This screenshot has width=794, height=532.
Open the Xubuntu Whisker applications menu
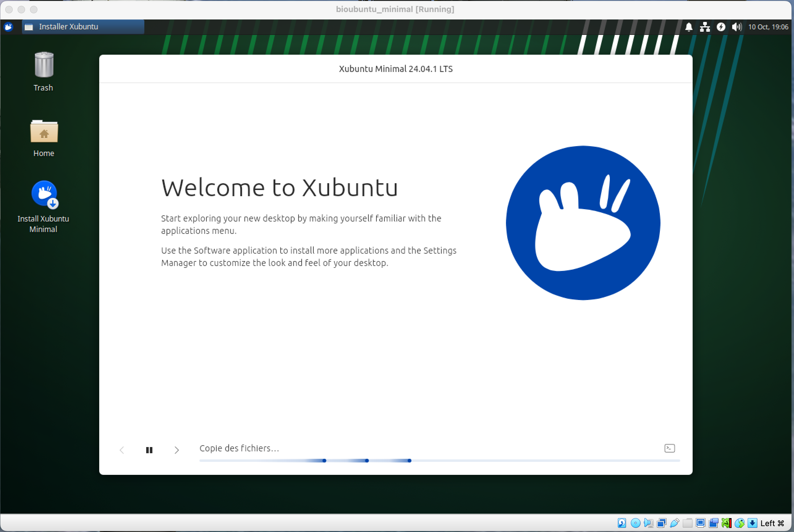click(8, 27)
